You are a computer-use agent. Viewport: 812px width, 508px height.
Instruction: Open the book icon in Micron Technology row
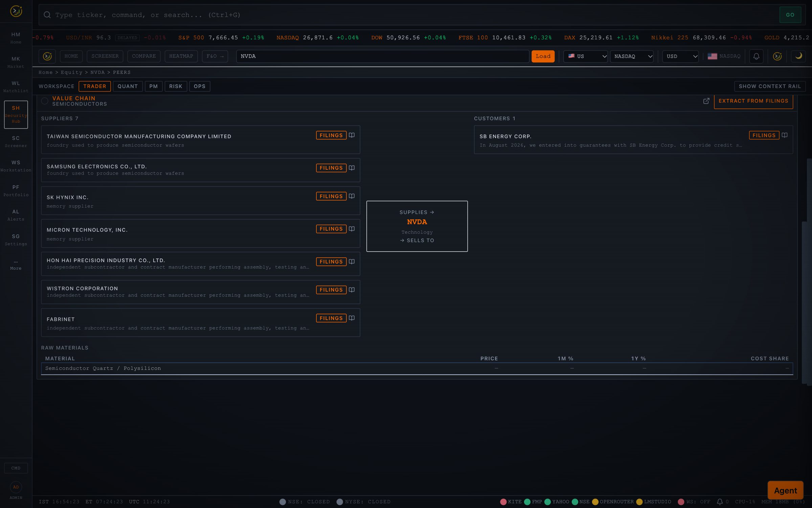(352, 229)
